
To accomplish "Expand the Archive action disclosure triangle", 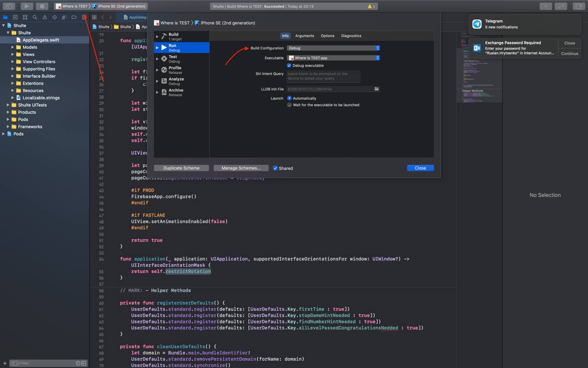I will [157, 92].
